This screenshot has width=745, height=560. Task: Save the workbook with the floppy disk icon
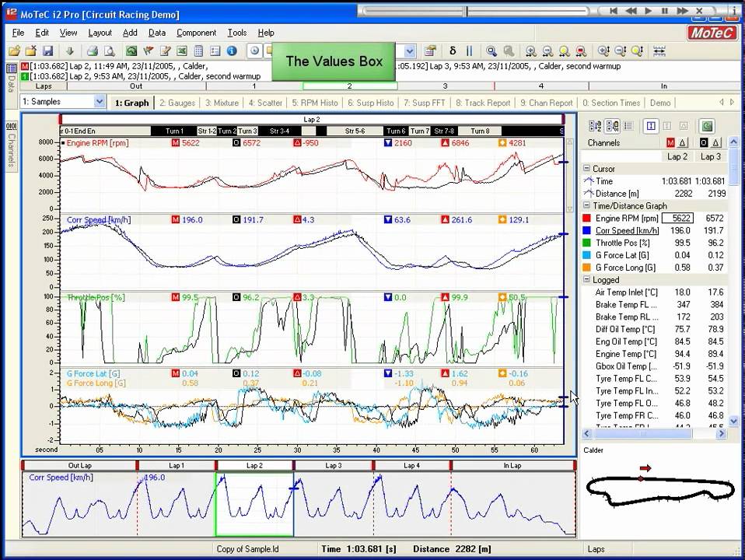coord(47,51)
